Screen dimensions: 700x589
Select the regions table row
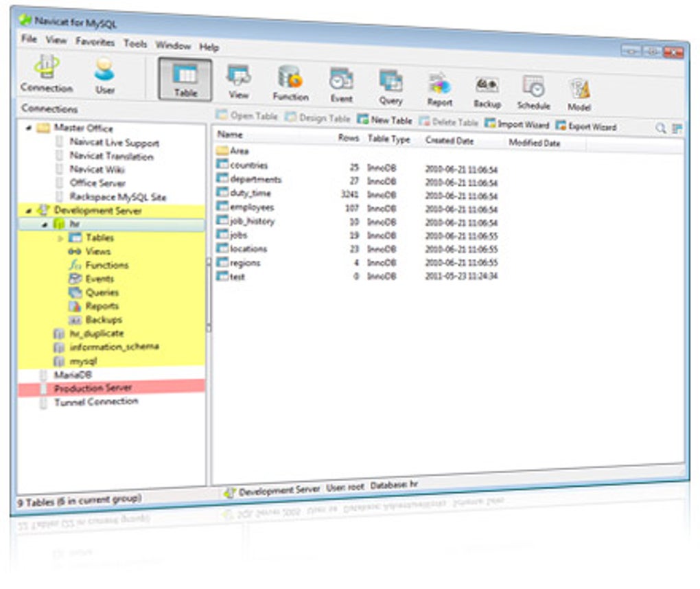tap(357, 262)
